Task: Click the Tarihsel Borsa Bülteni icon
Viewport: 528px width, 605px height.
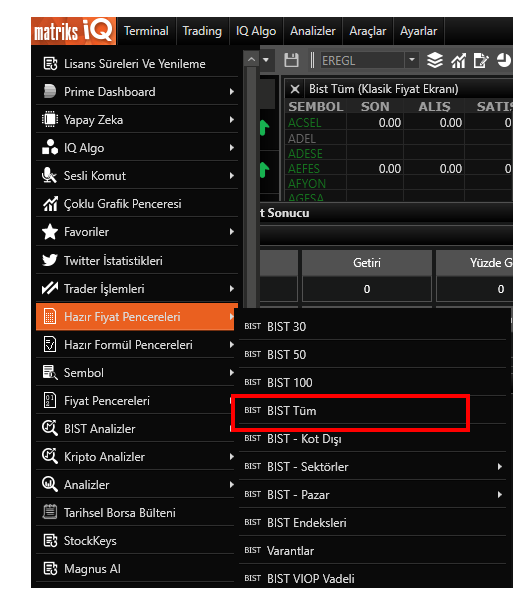Action: tap(50, 512)
